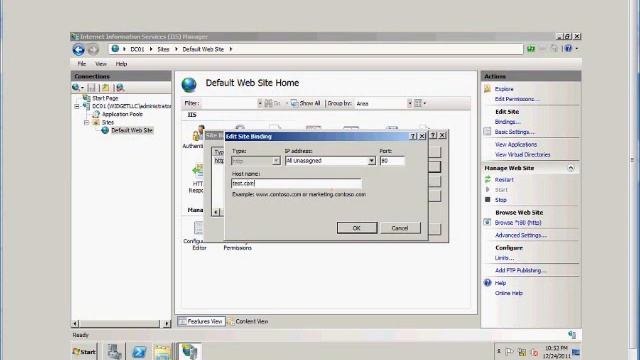Click the black Stop square icon
The width and height of the screenshot is (640, 360).
pos(487,200)
